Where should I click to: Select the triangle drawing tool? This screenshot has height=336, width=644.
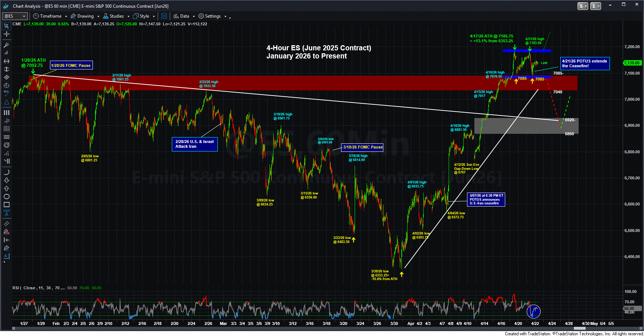click(x=6, y=102)
